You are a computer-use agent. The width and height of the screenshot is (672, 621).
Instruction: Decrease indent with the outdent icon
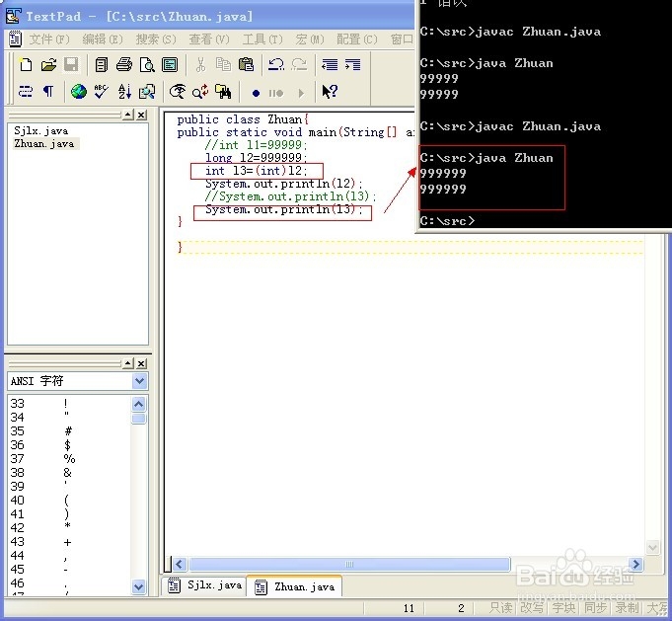pos(330,65)
